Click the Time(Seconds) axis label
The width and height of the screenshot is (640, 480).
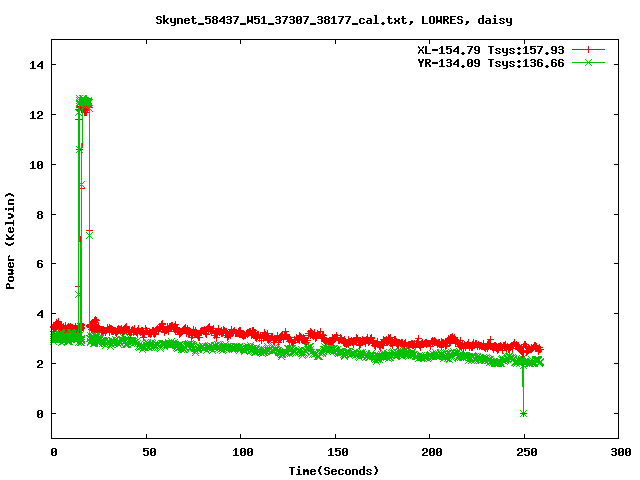coord(334,471)
